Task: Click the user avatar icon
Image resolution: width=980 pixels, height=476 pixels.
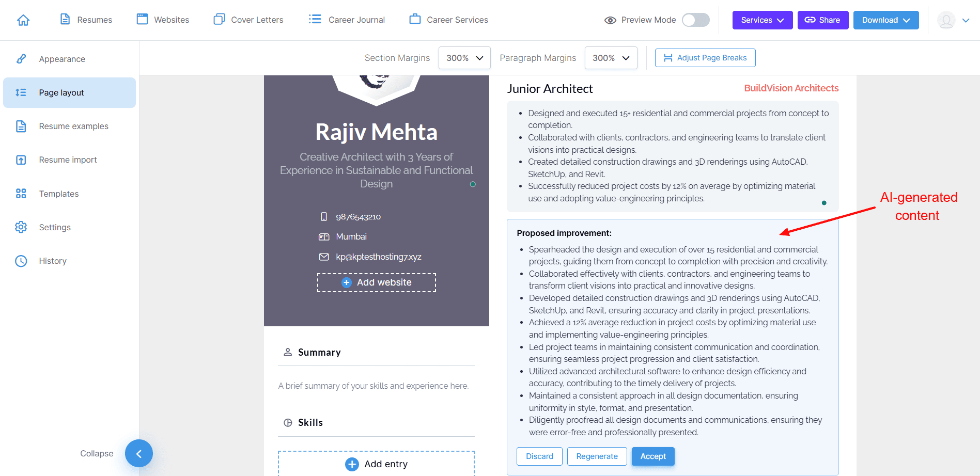Action: 946,20
